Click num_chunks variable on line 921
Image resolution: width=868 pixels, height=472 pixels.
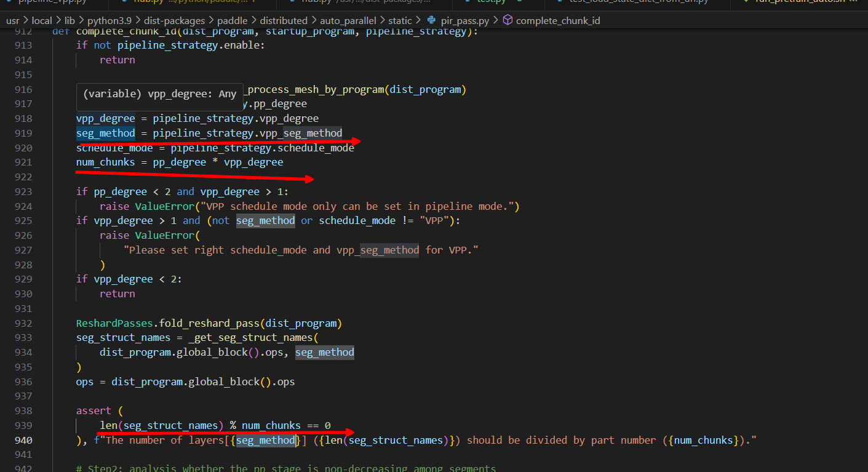point(105,162)
